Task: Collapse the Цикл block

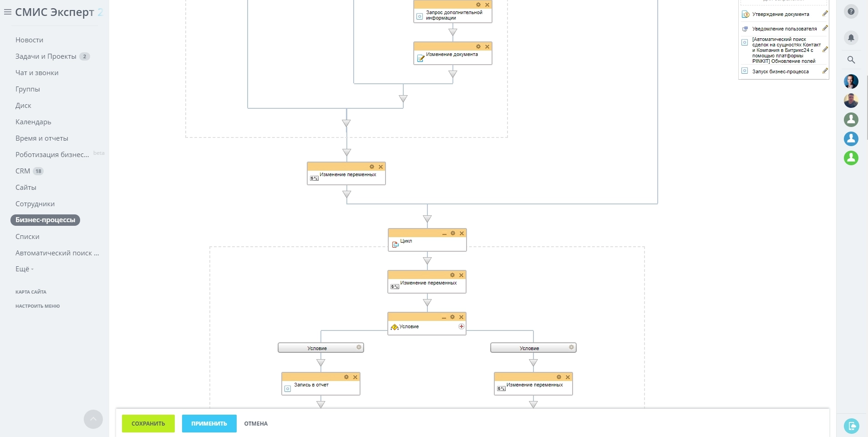Action: tap(444, 234)
